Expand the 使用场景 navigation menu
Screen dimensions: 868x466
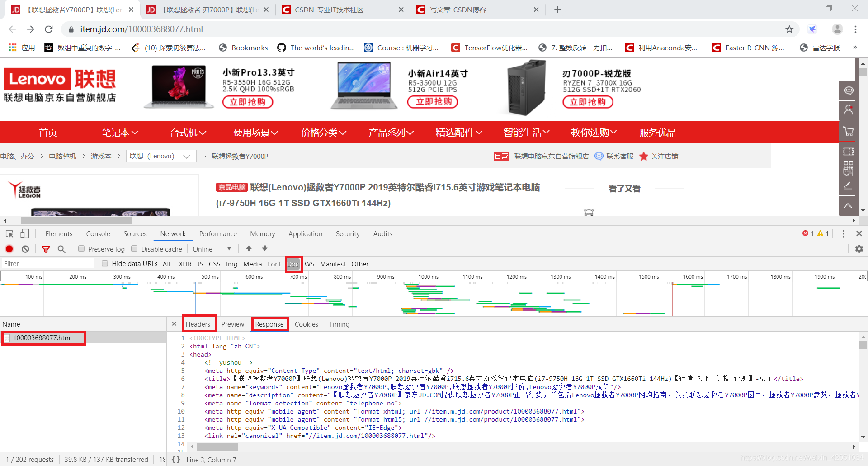255,133
